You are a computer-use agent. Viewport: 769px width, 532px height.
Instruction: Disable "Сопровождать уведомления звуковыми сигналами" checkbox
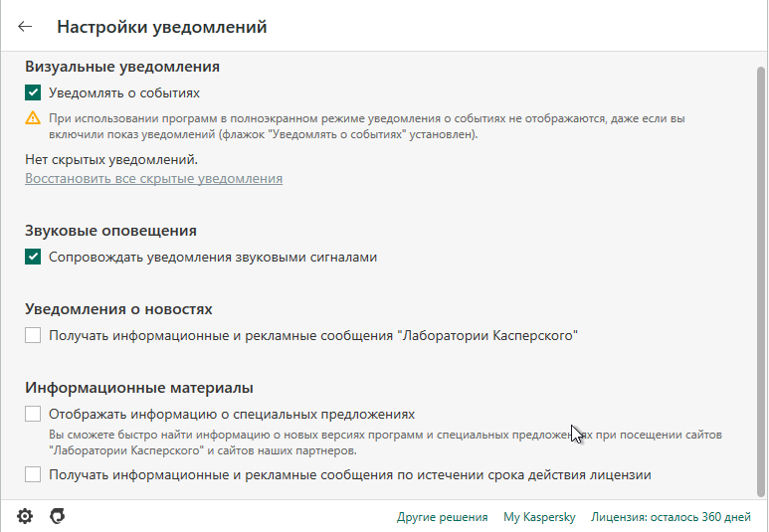pyautogui.click(x=34, y=258)
